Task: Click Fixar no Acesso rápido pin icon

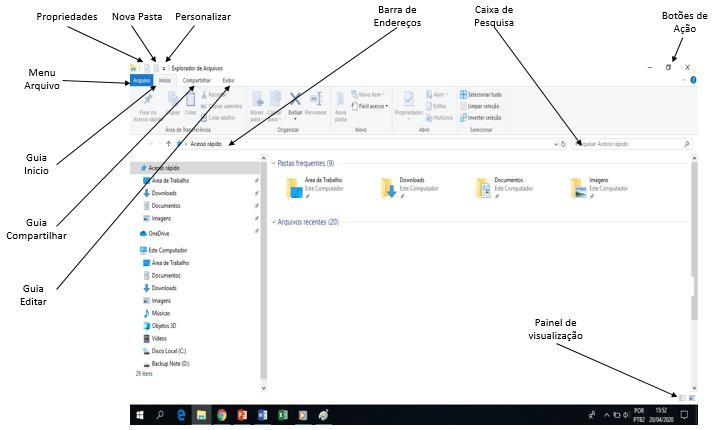Action: (148, 99)
